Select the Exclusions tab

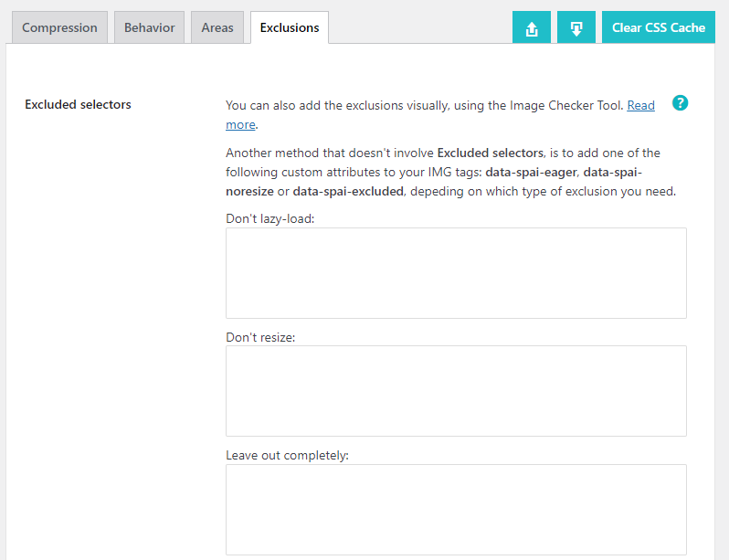pyautogui.click(x=290, y=27)
